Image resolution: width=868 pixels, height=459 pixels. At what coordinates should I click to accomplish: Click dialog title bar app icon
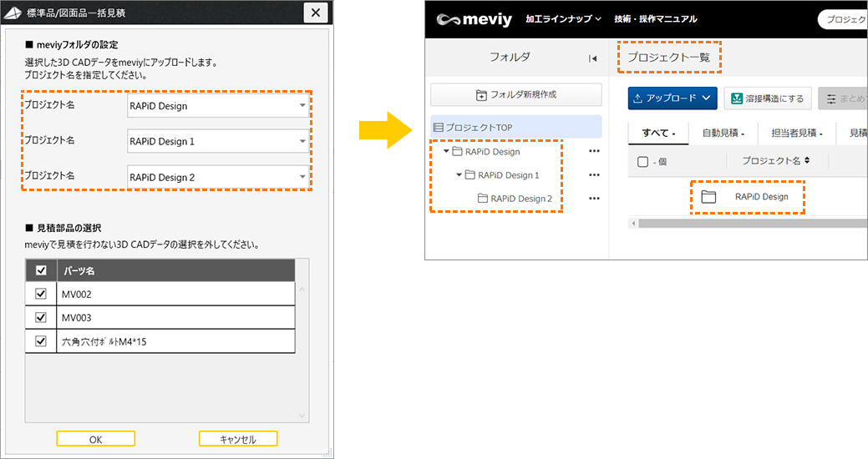point(13,13)
